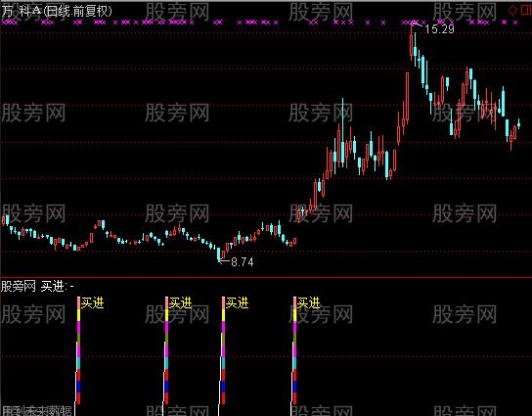This screenshot has height=416, width=532.
Task: Click the chart title 万科A (日线.前复权)
Action: point(57,11)
